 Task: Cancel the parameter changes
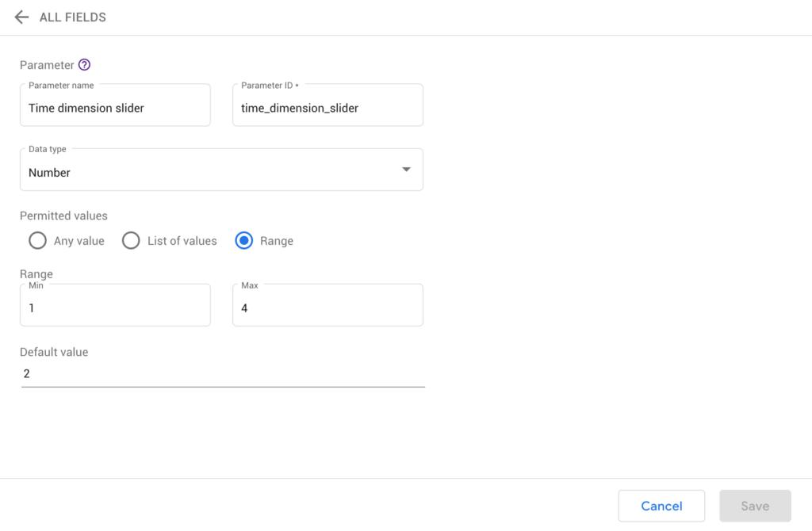[661, 506]
